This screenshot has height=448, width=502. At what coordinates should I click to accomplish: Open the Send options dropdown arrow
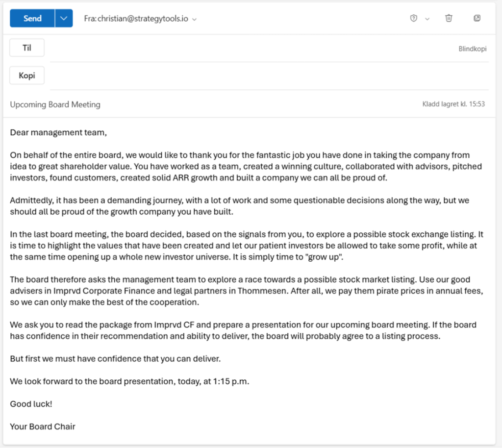(x=64, y=19)
